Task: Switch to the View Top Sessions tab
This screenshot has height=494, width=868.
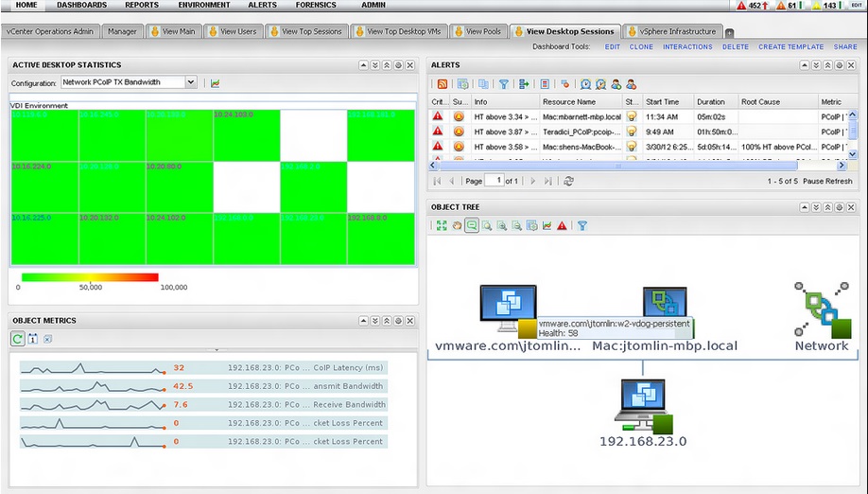Action: 306,31
